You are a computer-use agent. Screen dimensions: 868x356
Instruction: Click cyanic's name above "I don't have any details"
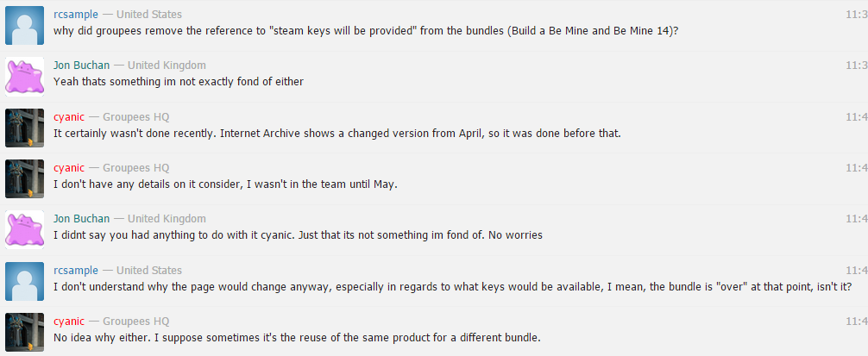69,168
